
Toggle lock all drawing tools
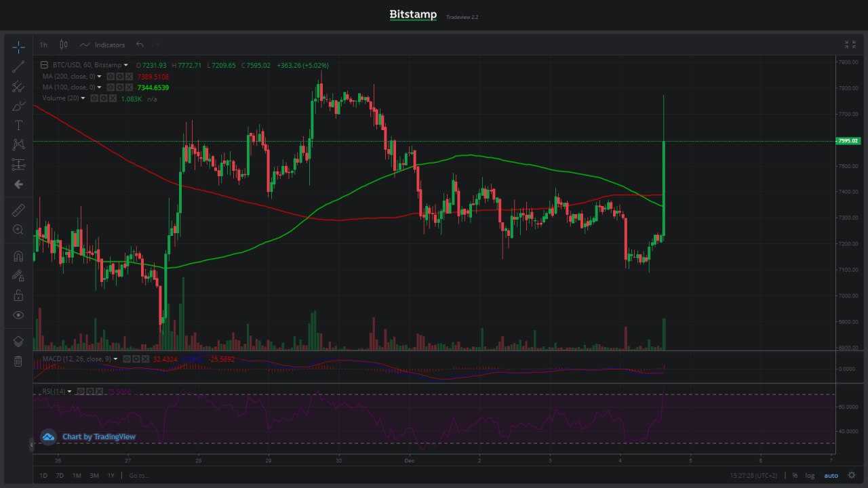coord(18,296)
